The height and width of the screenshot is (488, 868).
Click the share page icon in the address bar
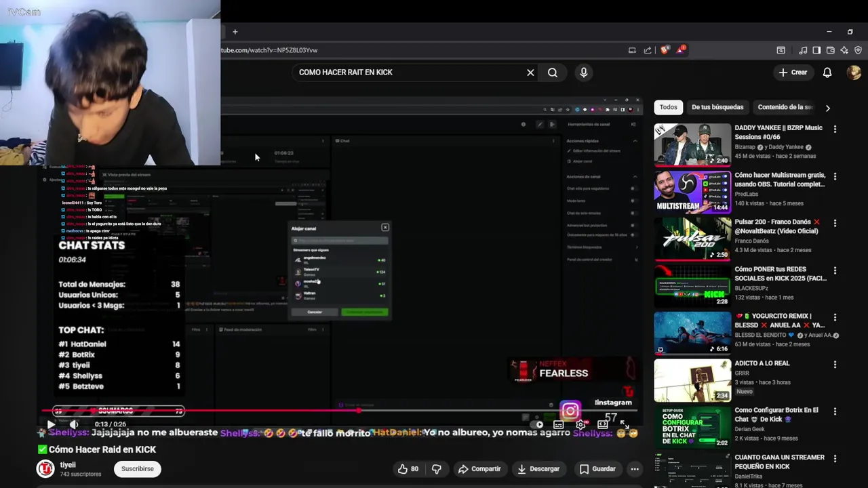pyautogui.click(x=648, y=50)
